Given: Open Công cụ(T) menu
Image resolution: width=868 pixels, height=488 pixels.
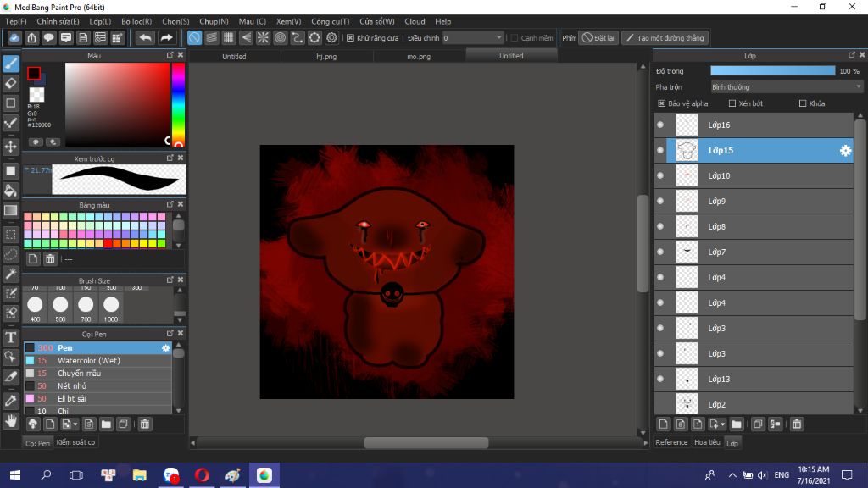Looking at the screenshot, I should pyautogui.click(x=330, y=21).
